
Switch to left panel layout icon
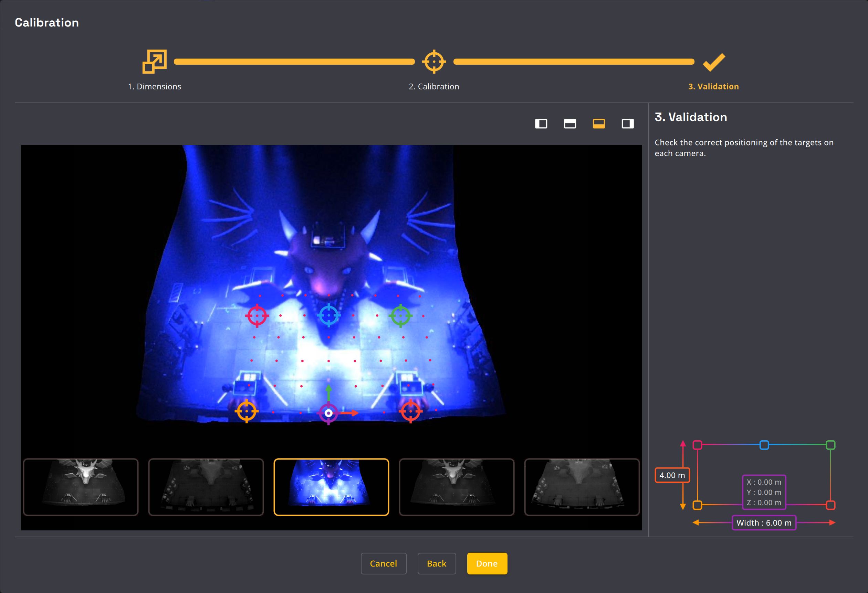541,123
